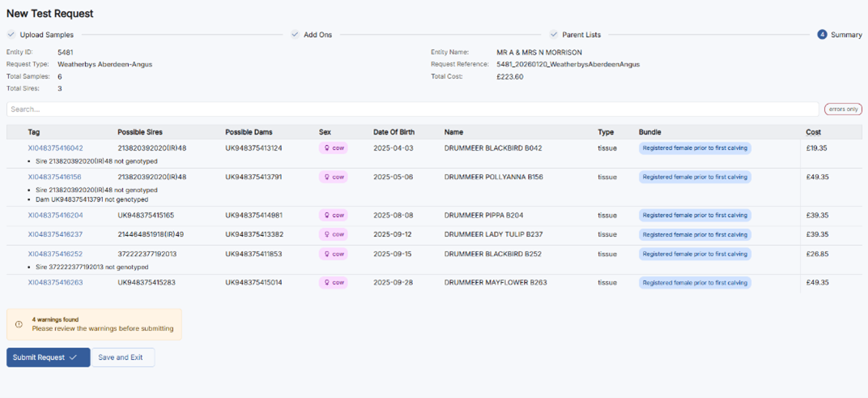Go to the Upload Samples step
Screen dimensions: 868x398
pos(46,34)
